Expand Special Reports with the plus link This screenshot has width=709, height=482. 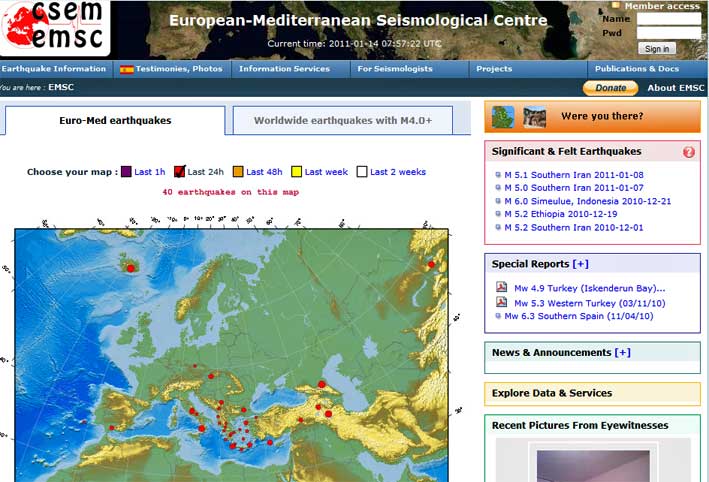click(580, 264)
